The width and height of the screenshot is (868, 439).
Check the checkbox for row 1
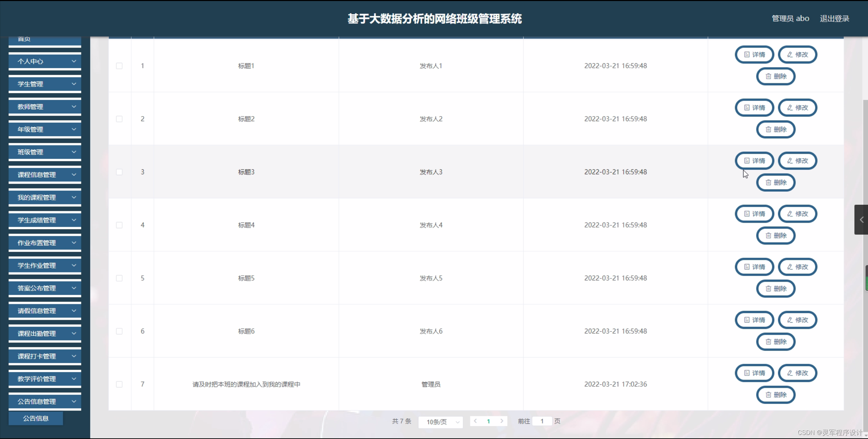(x=119, y=66)
